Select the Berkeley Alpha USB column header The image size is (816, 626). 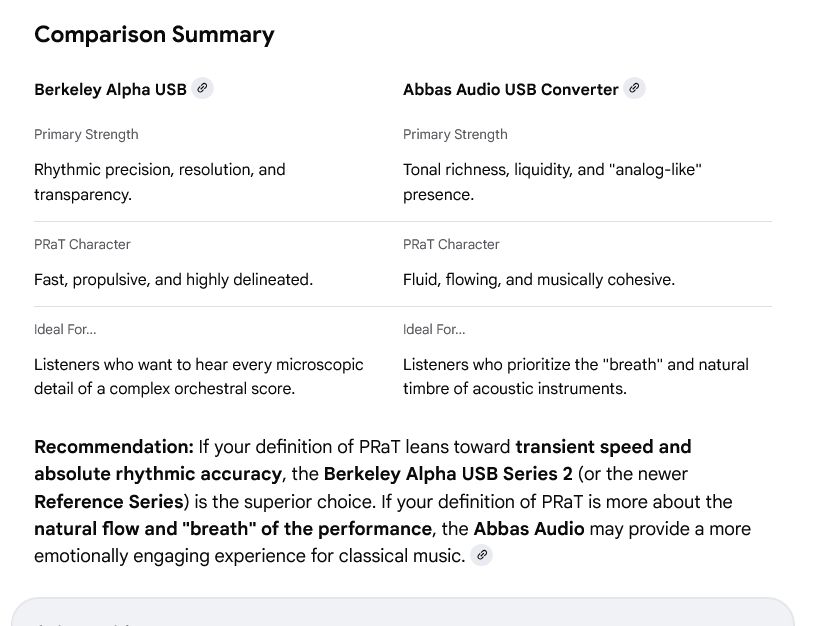tap(110, 89)
